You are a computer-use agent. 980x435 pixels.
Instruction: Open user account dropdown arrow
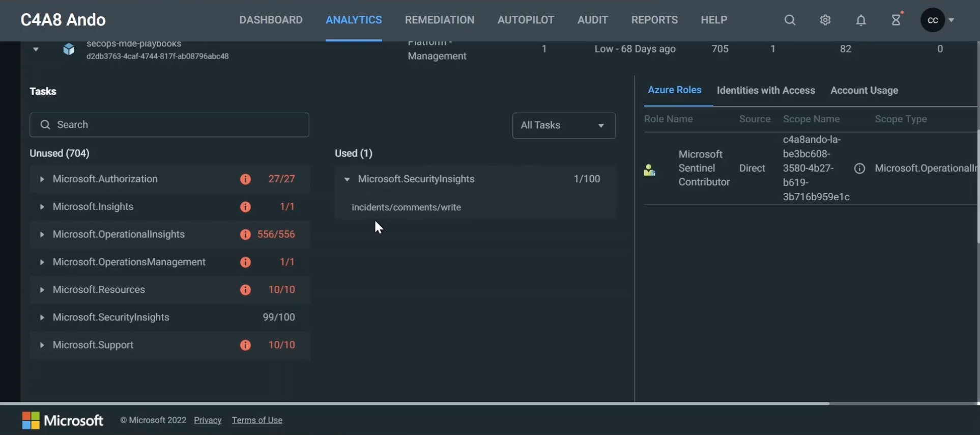tap(952, 21)
